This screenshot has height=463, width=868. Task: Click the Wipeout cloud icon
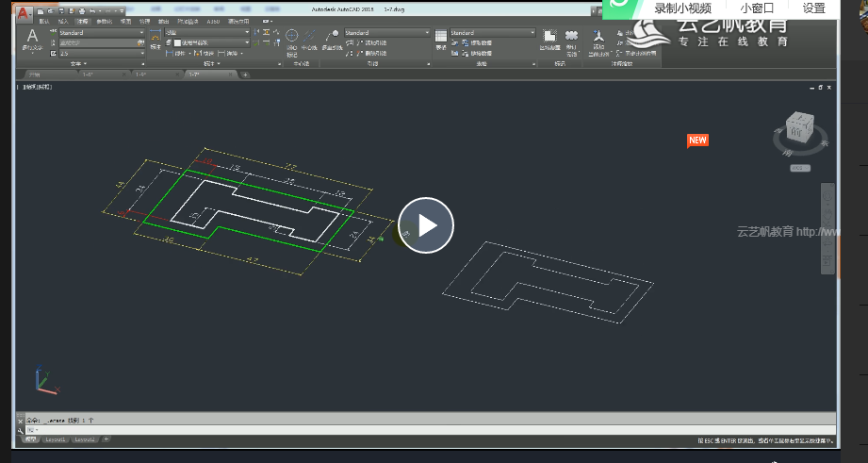571,36
